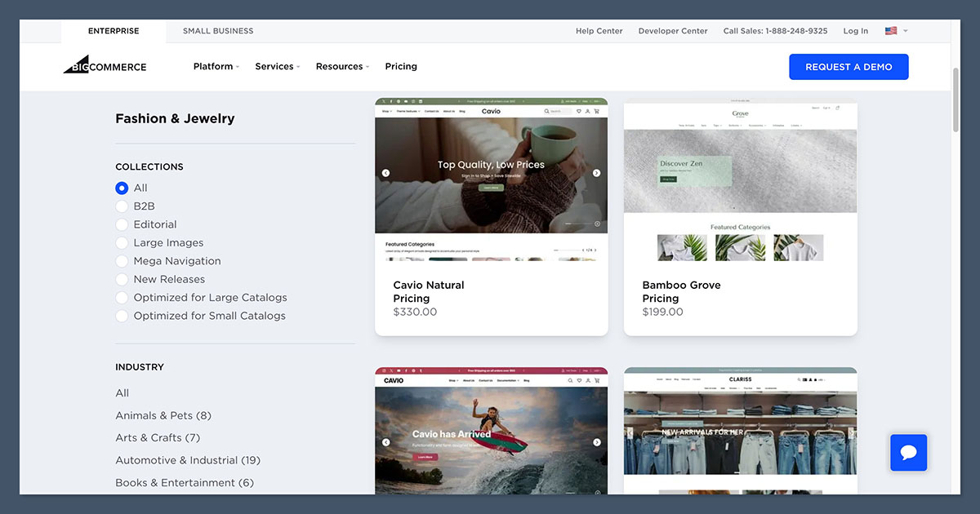This screenshot has height=514, width=980.
Task: Go to next slide on Cavio Natural preview
Action: 596,173
